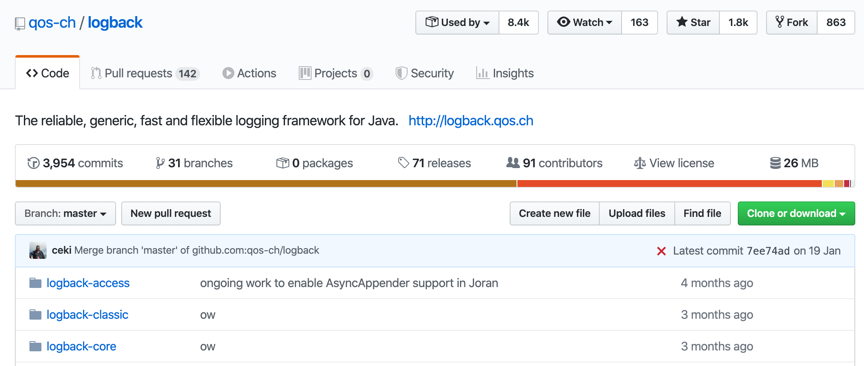Open the http://logback.qos.ch website link
Viewport: 864px width, 366px height.
pyautogui.click(x=471, y=121)
